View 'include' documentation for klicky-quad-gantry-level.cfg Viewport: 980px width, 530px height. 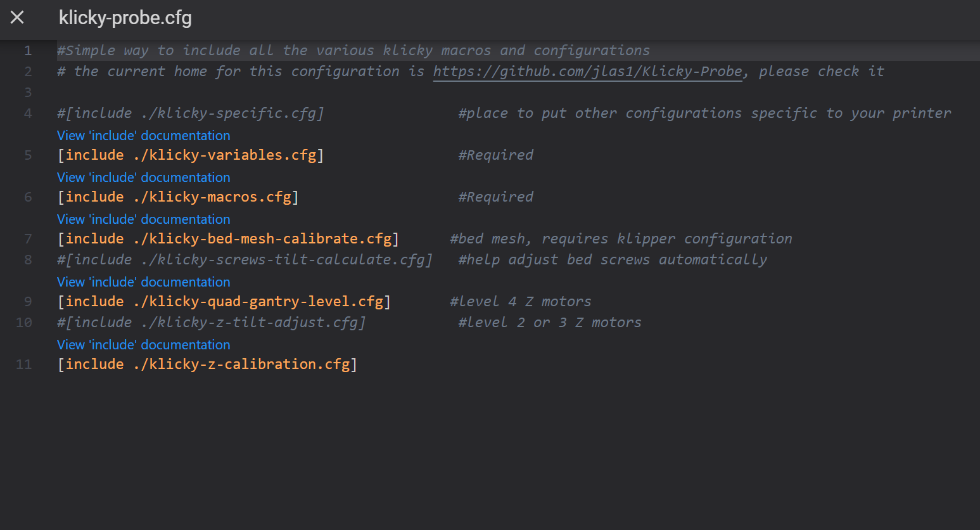click(143, 281)
